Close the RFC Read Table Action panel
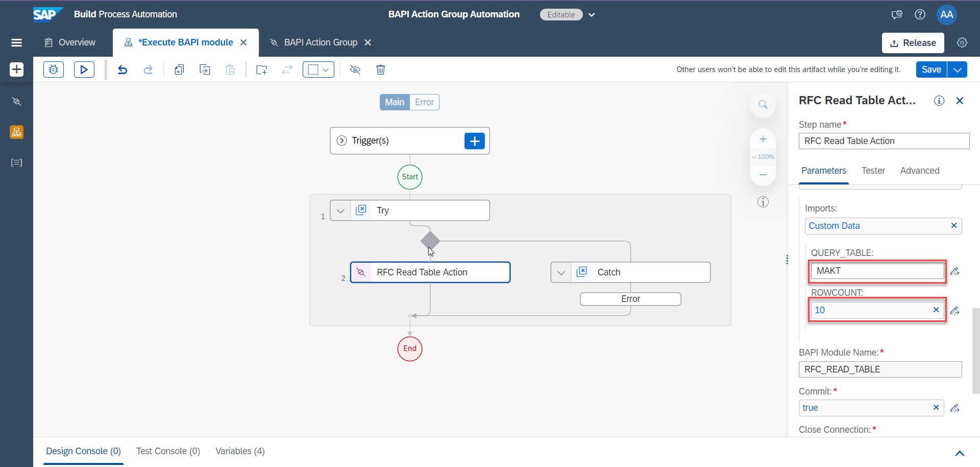 960,101
